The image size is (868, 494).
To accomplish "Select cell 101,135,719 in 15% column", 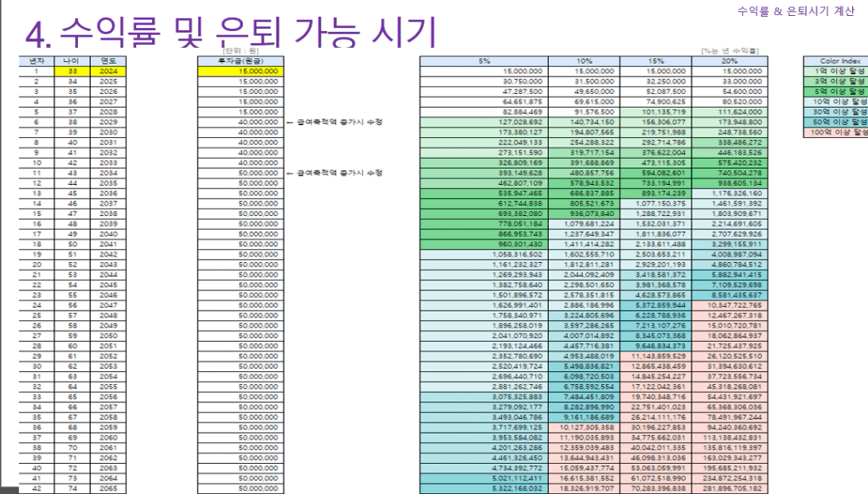I will click(655, 112).
